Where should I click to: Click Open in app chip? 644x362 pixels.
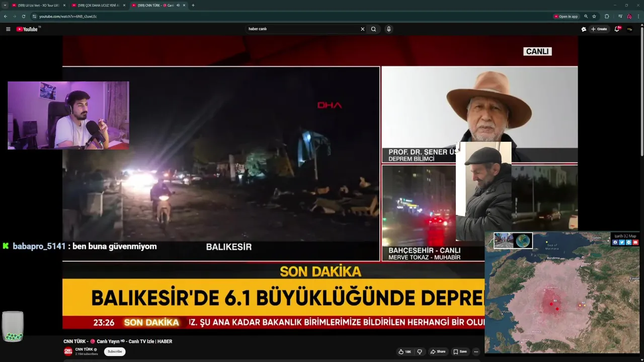pos(566,17)
